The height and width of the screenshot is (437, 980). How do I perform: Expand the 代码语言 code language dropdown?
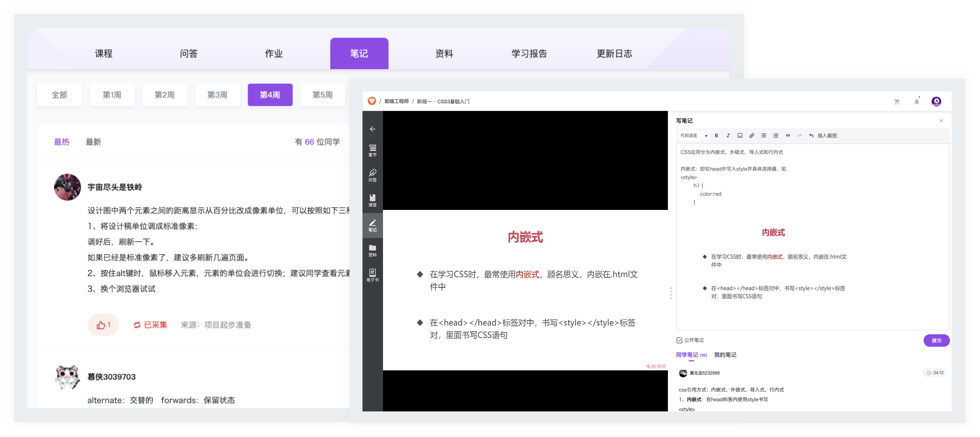pos(693,136)
